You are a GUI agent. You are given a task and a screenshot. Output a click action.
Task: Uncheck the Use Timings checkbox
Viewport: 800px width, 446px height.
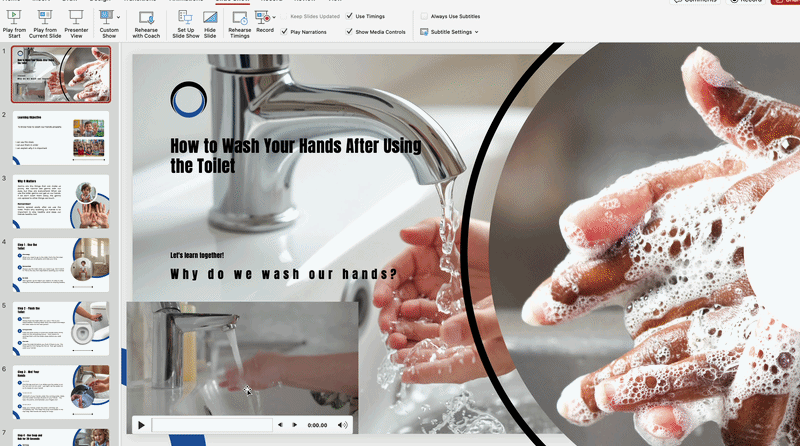[x=349, y=16]
